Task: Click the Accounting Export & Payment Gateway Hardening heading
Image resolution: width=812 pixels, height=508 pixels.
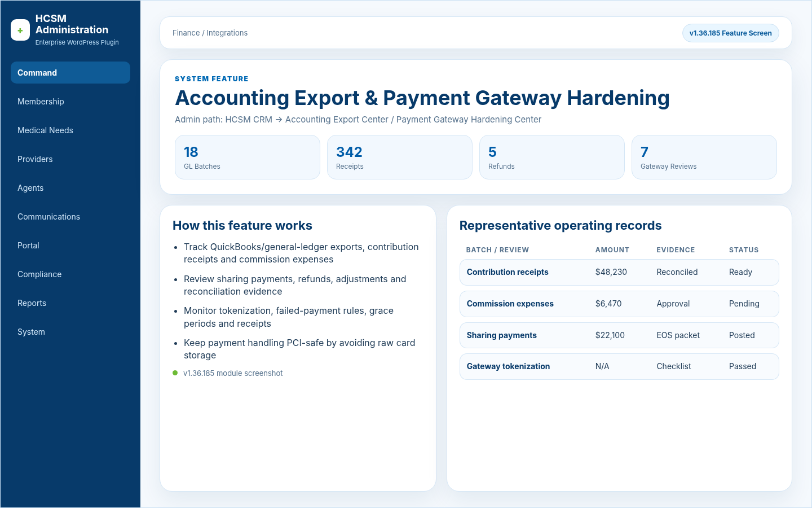Action: (x=422, y=98)
